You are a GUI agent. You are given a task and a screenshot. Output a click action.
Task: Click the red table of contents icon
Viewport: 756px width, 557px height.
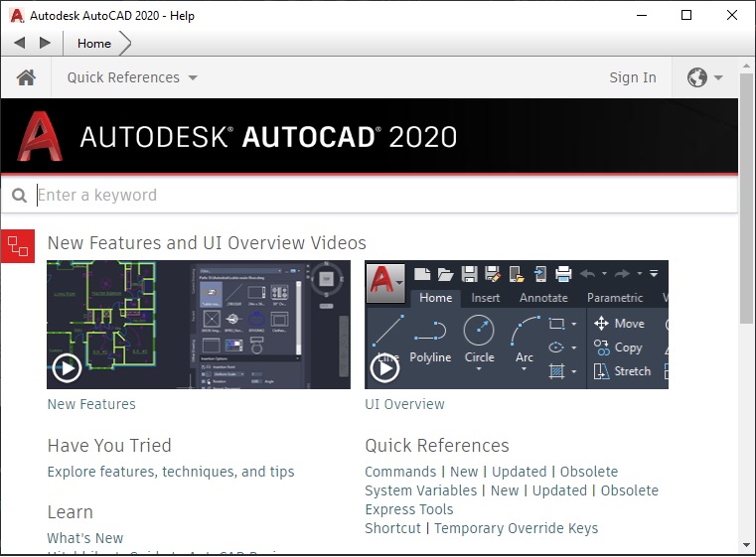click(17, 246)
